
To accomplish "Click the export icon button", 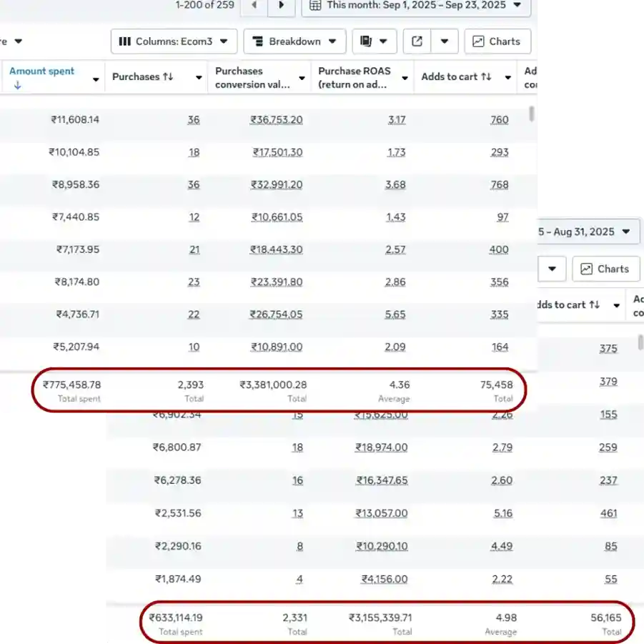I will 417,41.
